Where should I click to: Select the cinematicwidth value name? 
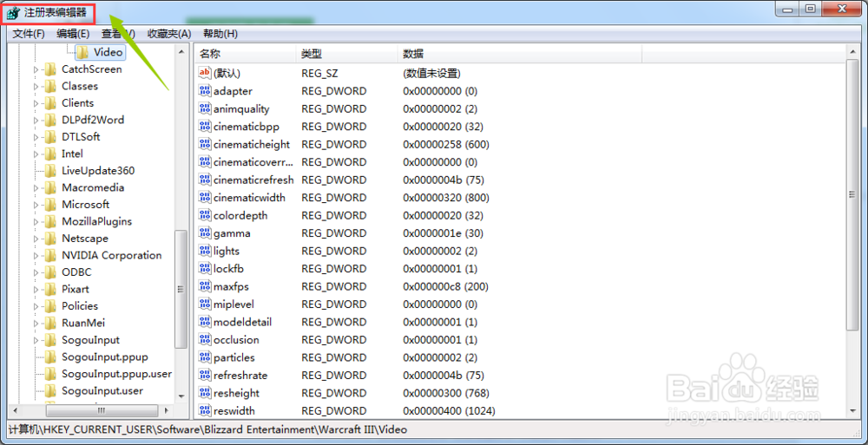point(249,198)
